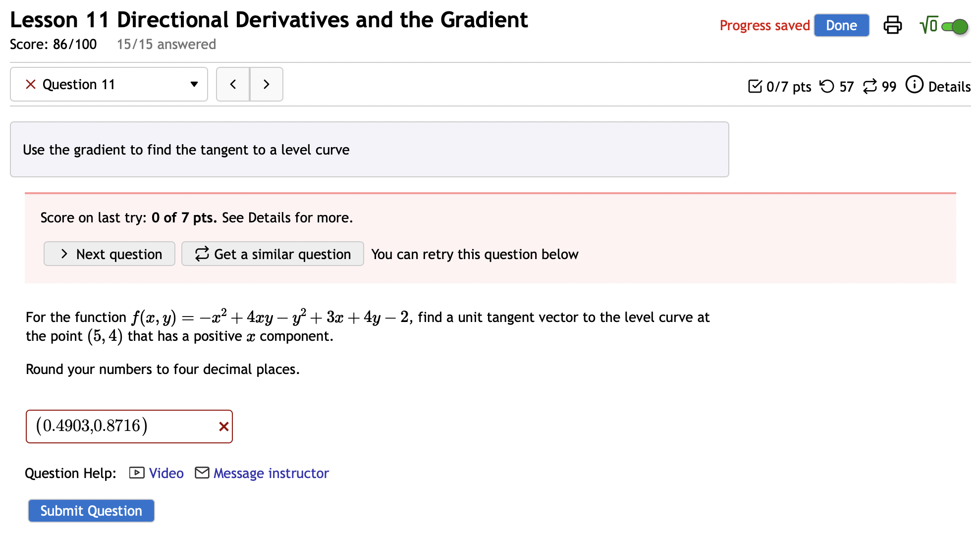Screen dimensions: 980x536
Task: Click the Progress saved label
Action: point(765,25)
